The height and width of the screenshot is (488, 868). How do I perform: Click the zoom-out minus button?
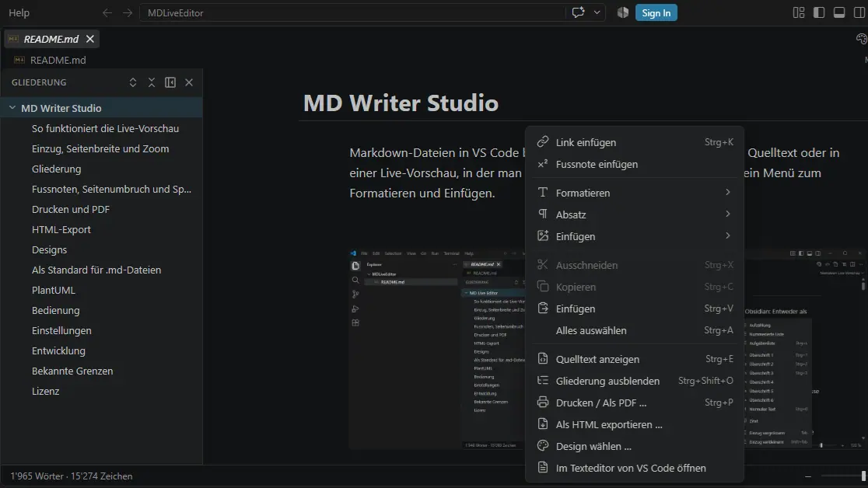[x=808, y=476]
